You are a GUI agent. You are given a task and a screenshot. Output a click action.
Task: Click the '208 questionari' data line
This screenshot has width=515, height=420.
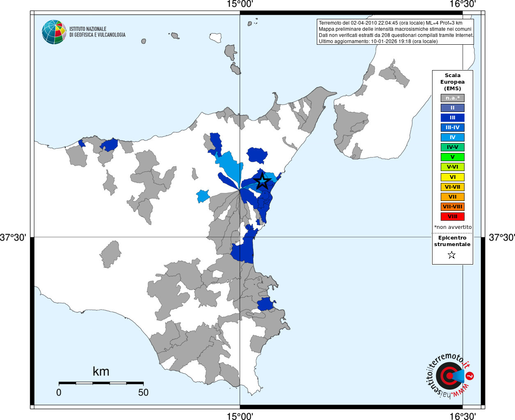396,35
